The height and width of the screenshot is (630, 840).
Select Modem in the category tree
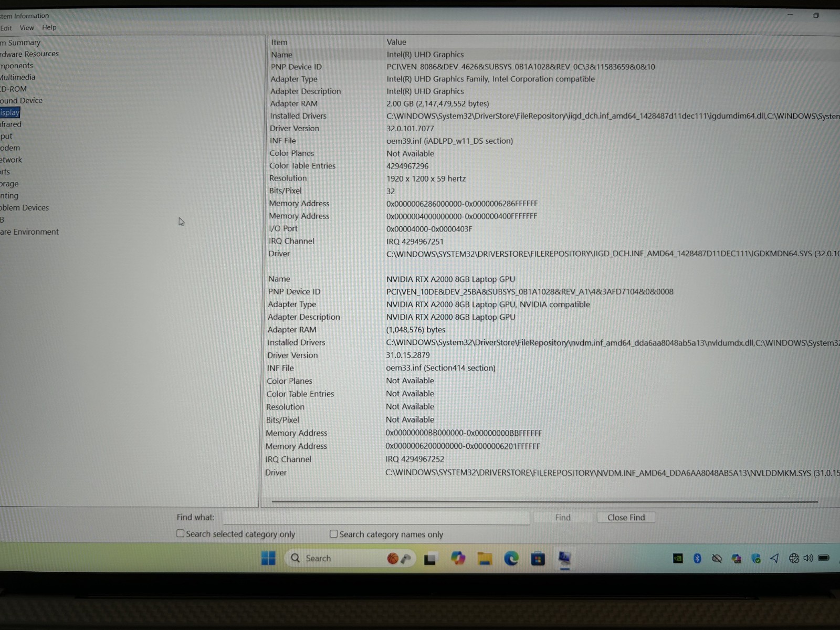(x=10, y=148)
